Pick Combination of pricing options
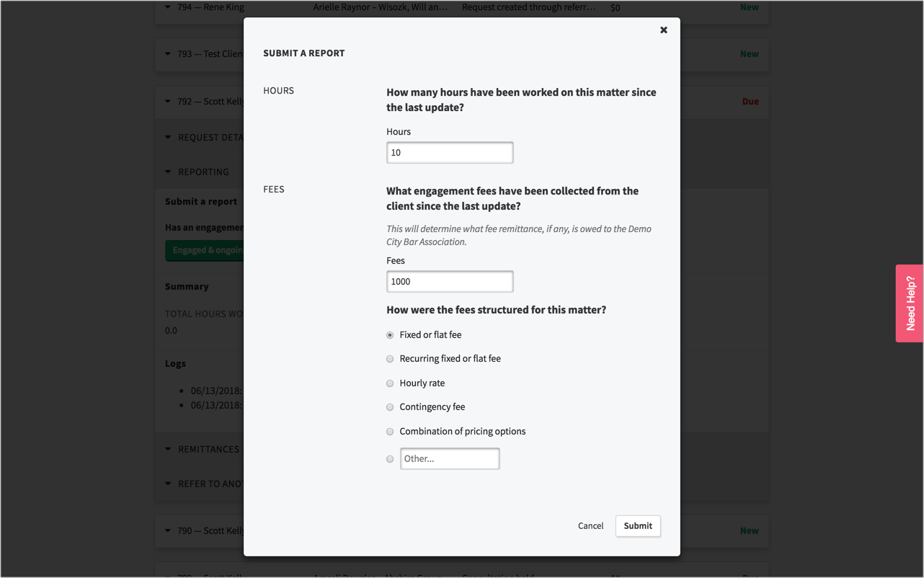This screenshot has width=924, height=578. pyautogui.click(x=390, y=432)
